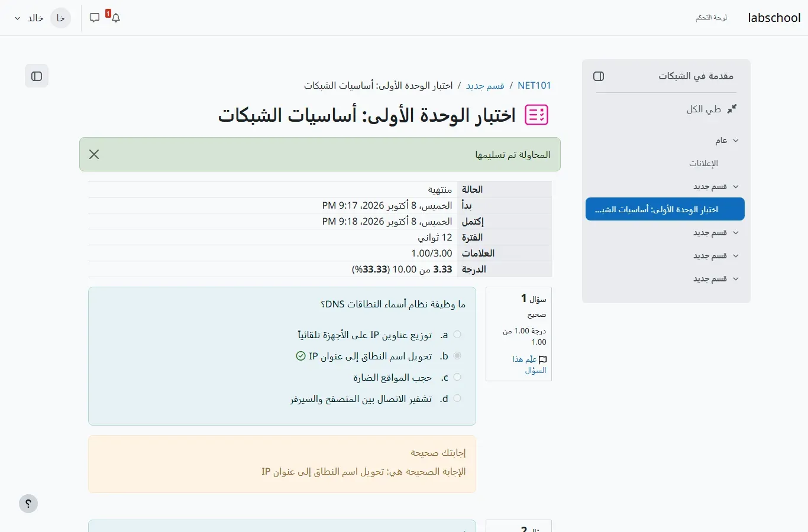Click the 1.00/3.00 marks value
This screenshot has width=808, height=532.
point(432,253)
